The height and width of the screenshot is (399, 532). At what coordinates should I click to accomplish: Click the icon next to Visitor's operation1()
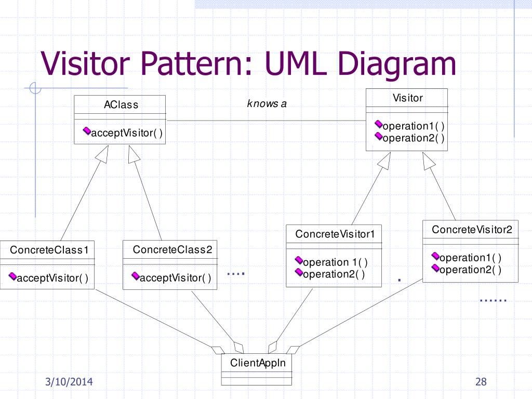point(379,124)
